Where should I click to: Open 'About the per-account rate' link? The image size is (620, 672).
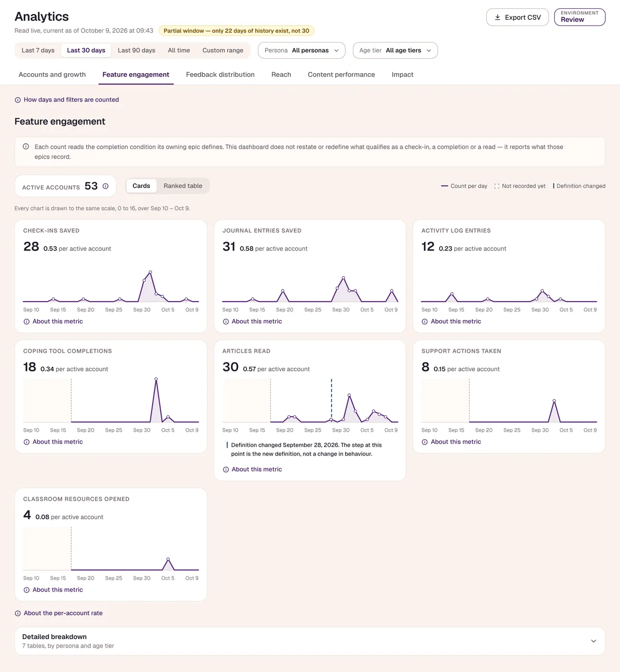click(x=63, y=613)
